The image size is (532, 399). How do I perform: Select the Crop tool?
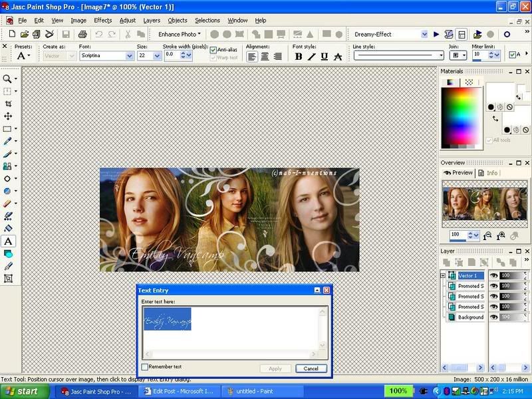coord(8,104)
